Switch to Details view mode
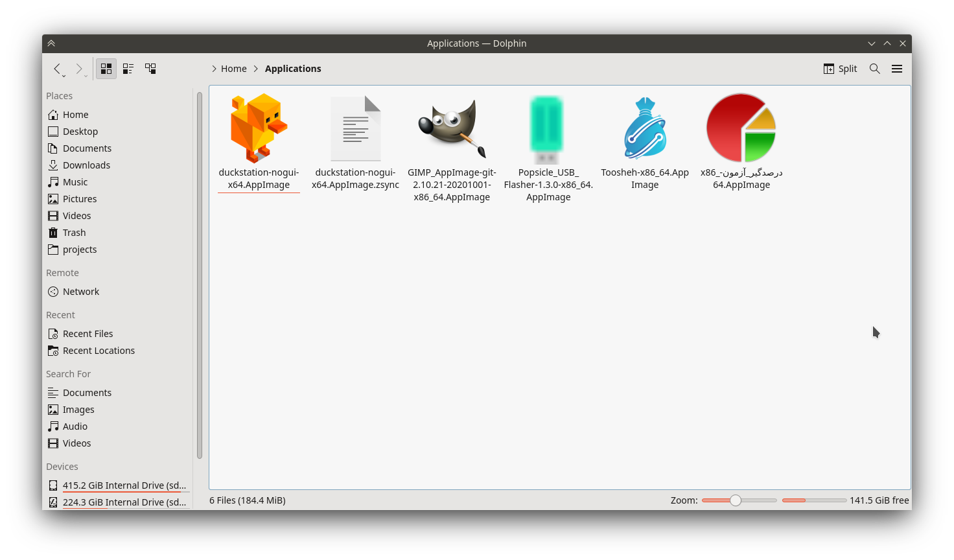Image resolution: width=954 pixels, height=560 pixels. (150, 68)
